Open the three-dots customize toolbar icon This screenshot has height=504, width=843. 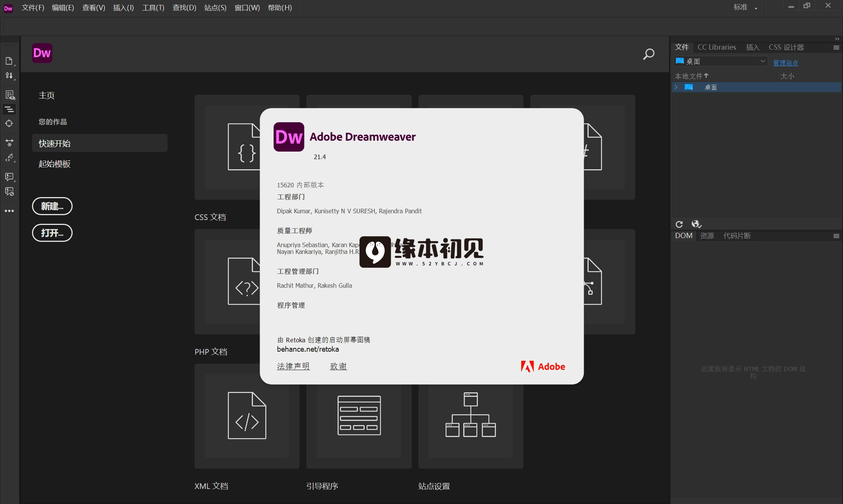(x=9, y=211)
